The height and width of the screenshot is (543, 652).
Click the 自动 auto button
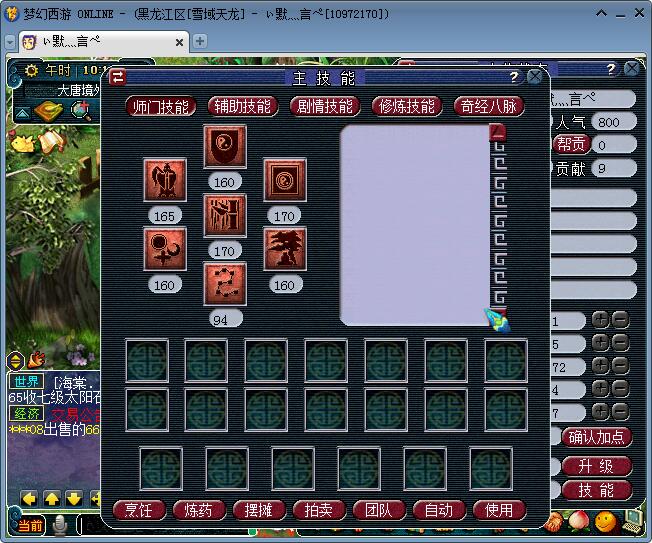[x=439, y=510]
